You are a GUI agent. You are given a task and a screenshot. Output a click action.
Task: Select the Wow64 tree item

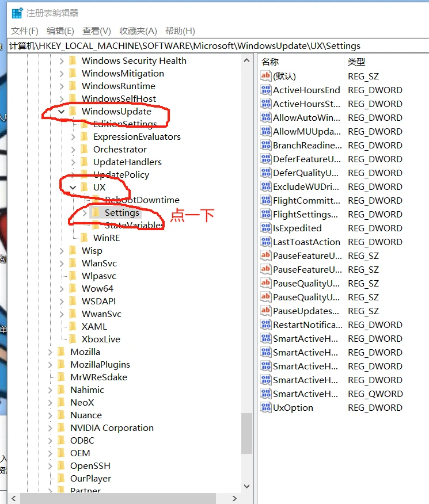[97, 289]
